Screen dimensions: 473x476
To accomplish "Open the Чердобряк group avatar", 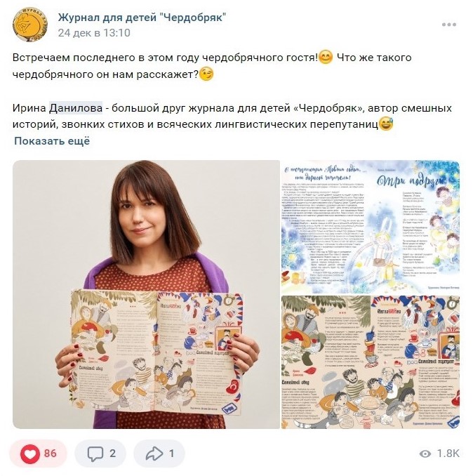I will point(29,25).
